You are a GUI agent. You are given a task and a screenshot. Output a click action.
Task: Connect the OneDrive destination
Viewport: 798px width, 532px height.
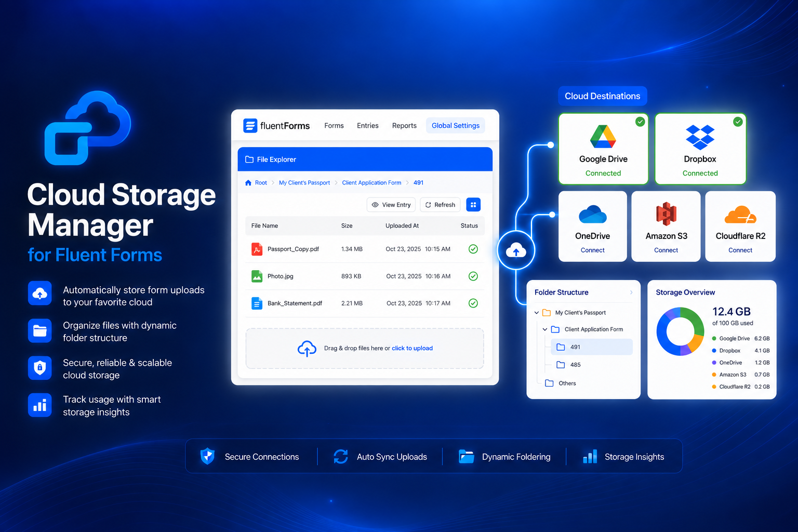click(593, 250)
